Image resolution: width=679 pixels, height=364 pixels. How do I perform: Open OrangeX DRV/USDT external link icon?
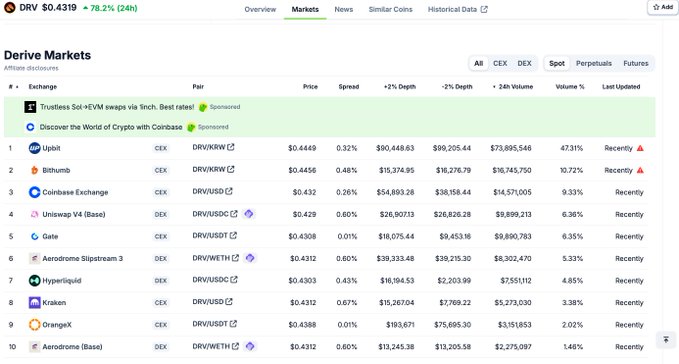pyautogui.click(x=233, y=324)
